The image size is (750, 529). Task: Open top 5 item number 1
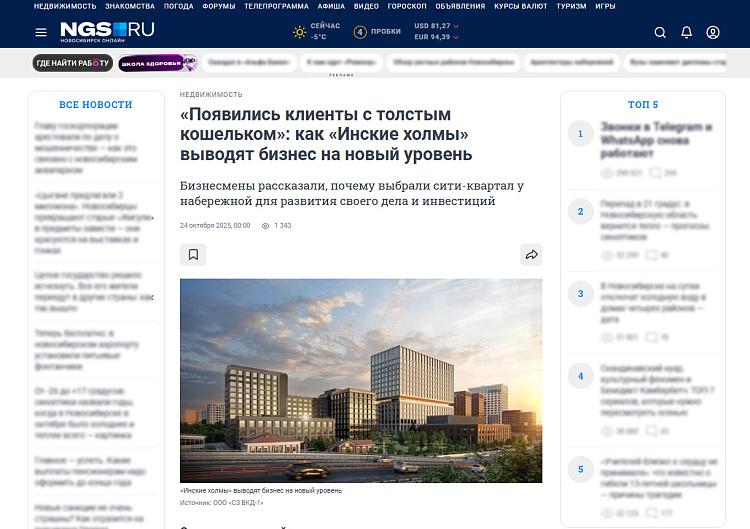(x=653, y=134)
